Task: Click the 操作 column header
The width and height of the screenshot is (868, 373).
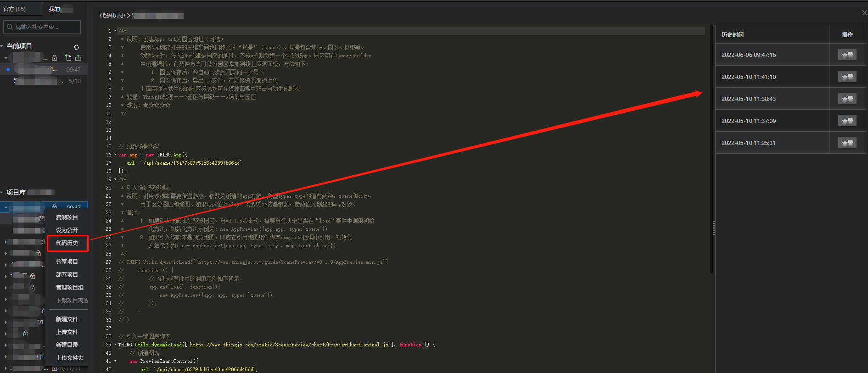Action: (847, 35)
